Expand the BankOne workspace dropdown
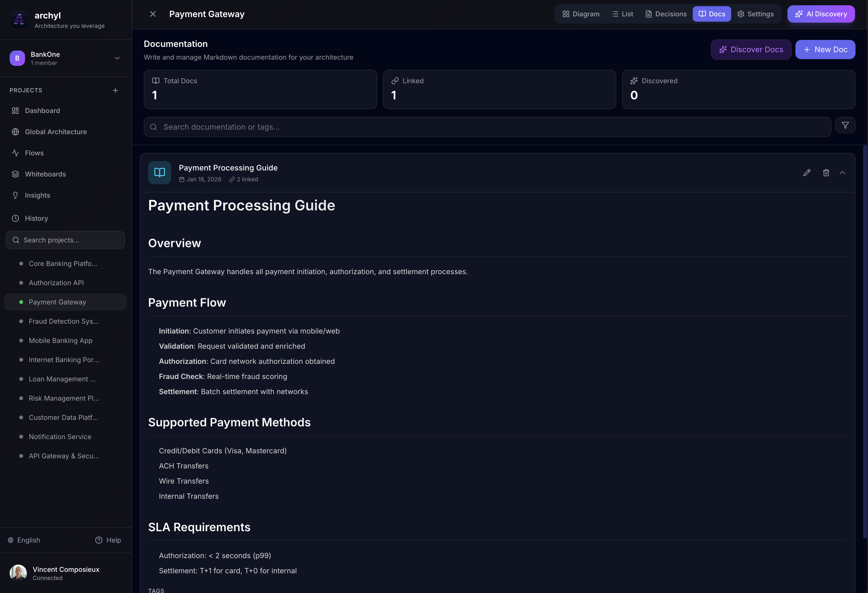Image resolution: width=868 pixels, height=593 pixels. point(117,58)
